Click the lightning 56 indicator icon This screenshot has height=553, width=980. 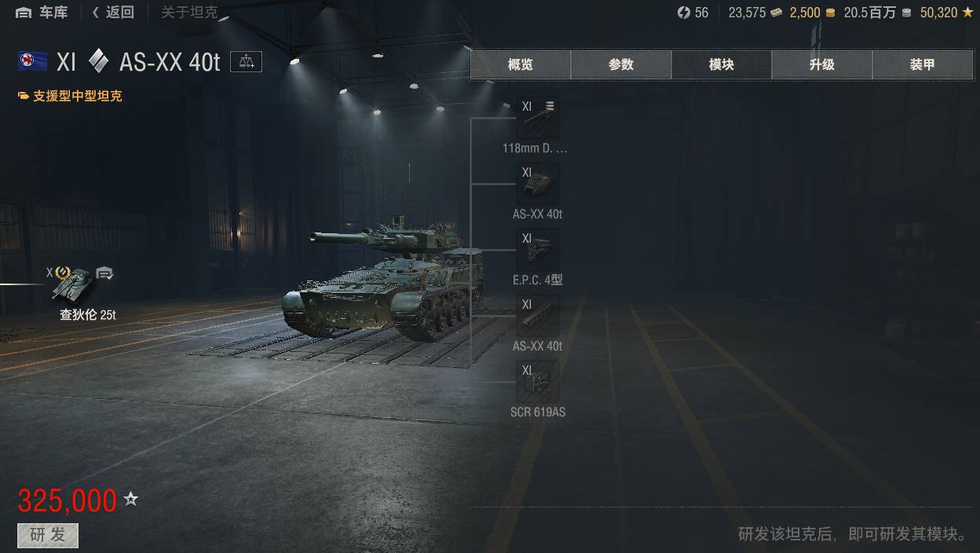point(684,13)
